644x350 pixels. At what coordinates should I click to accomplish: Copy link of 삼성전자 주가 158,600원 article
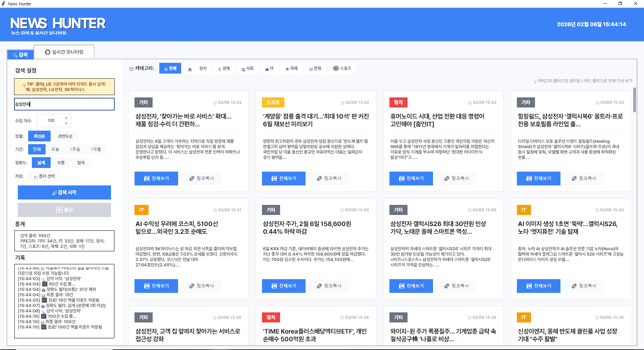click(329, 286)
